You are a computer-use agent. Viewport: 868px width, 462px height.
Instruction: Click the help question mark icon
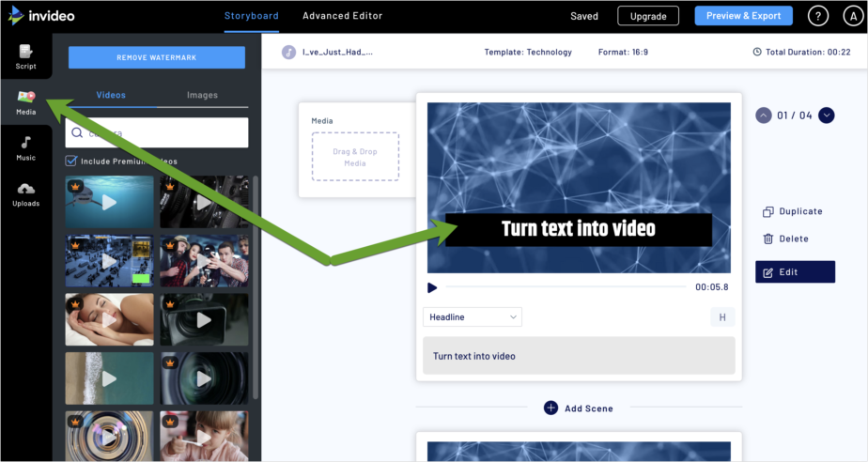(817, 16)
